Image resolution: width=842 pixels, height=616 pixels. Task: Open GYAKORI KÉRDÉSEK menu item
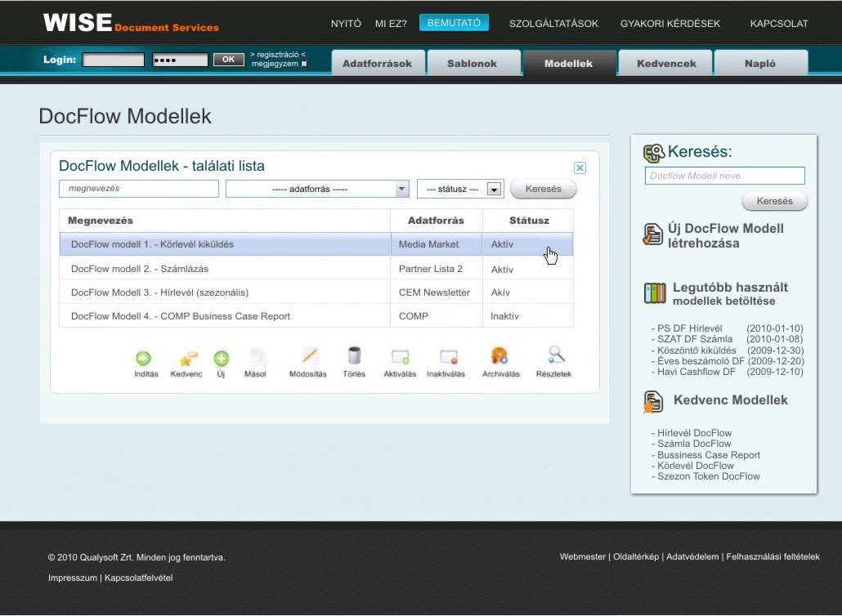[670, 24]
